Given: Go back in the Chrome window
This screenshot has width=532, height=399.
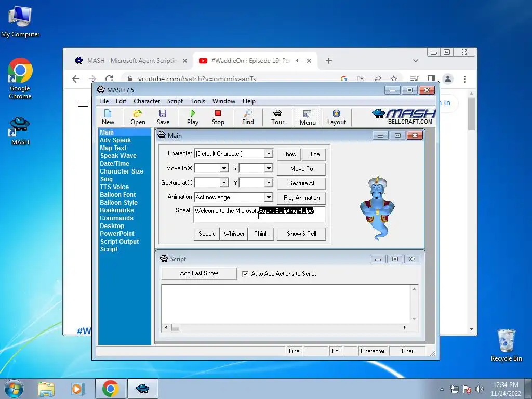Looking at the screenshot, I should coord(76,79).
